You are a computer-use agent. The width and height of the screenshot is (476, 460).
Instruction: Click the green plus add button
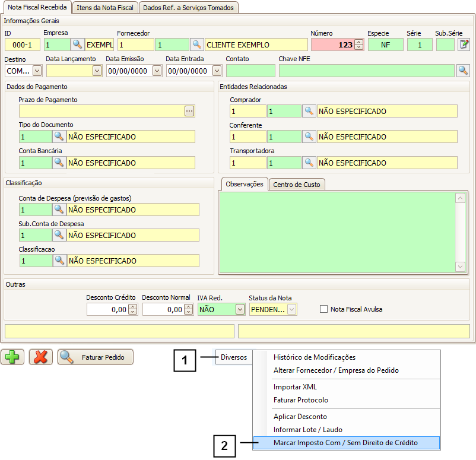[12, 357]
